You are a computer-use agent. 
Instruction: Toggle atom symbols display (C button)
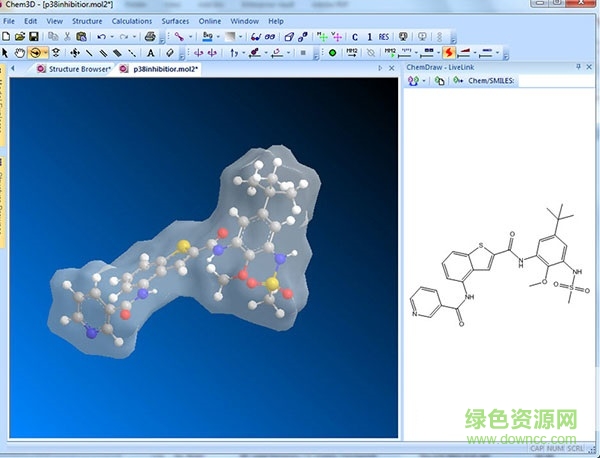355,36
